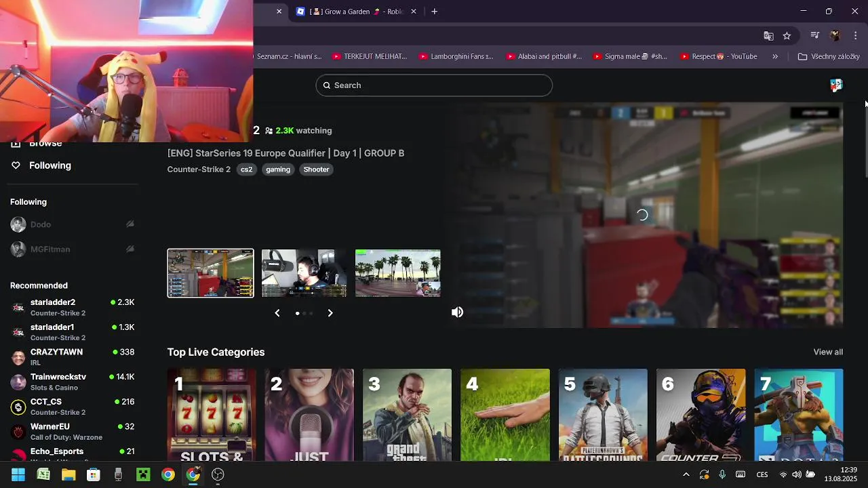Open Dota 2 category card
The height and width of the screenshot is (488, 868).
(x=799, y=415)
